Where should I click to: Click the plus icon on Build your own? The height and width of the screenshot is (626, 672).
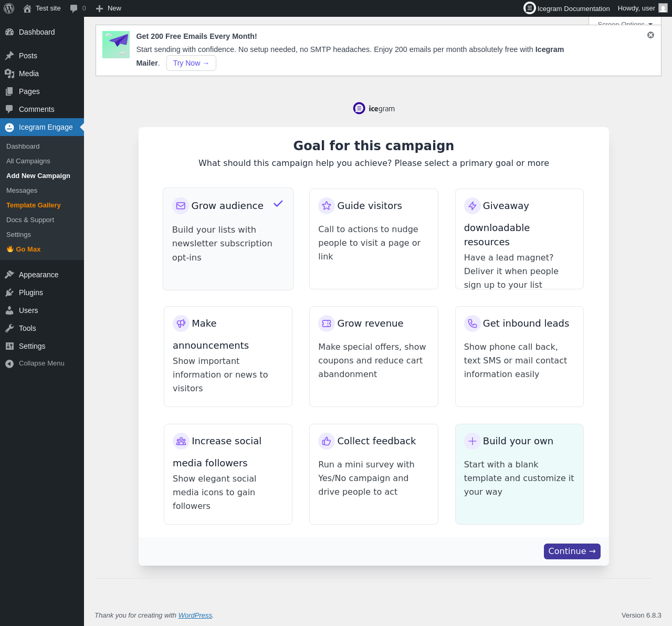tap(472, 441)
